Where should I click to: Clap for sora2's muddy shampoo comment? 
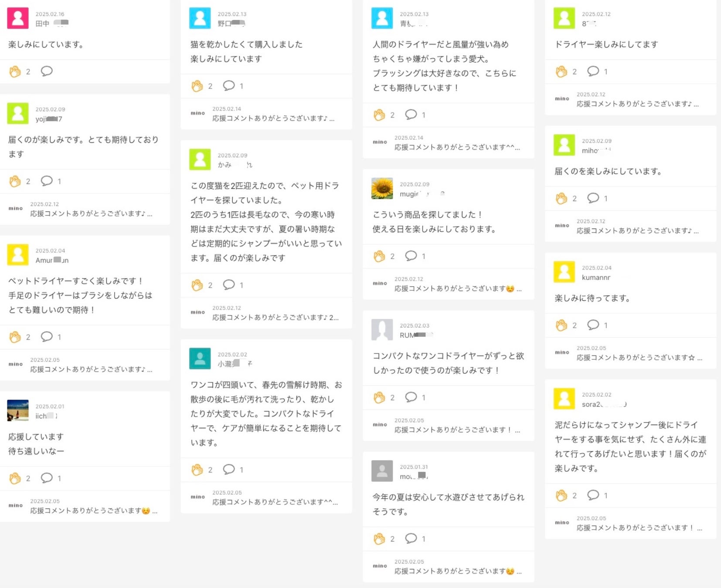click(561, 495)
